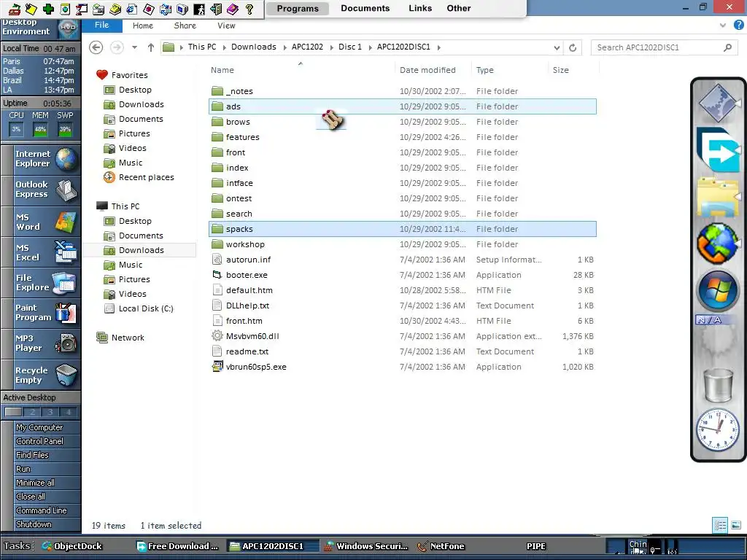Open the File ribbon tab
The height and width of the screenshot is (560, 747).
click(x=101, y=26)
